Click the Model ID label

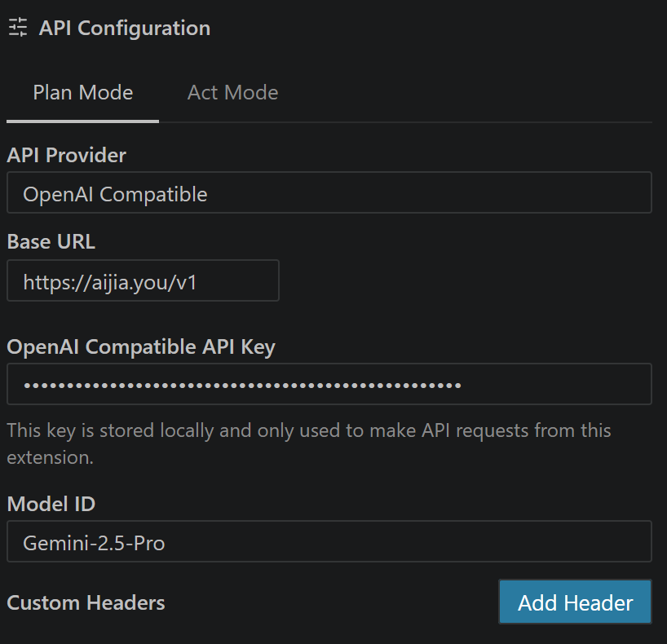pos(51,504)
